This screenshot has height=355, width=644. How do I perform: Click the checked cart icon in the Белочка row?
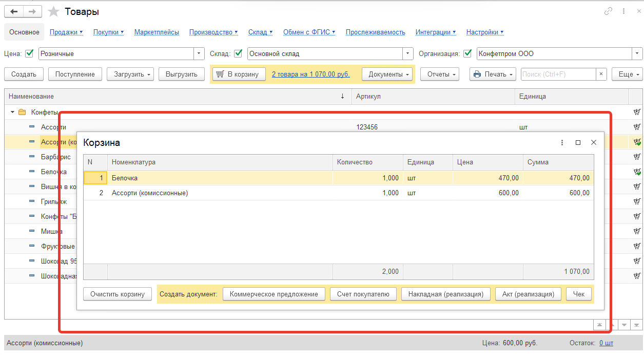click(x=637, y=172)
